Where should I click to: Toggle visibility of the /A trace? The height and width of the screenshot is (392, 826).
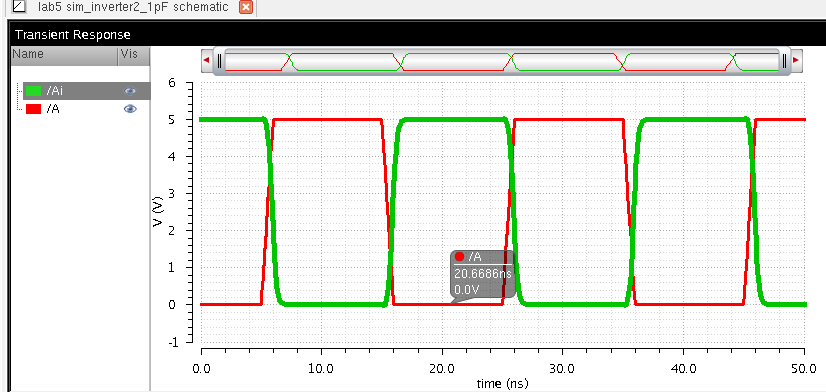[130, 109]
